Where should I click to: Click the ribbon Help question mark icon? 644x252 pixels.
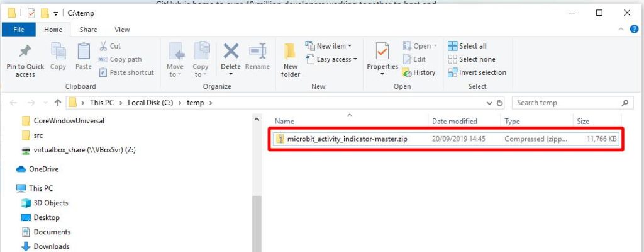(x=634, y=29)
